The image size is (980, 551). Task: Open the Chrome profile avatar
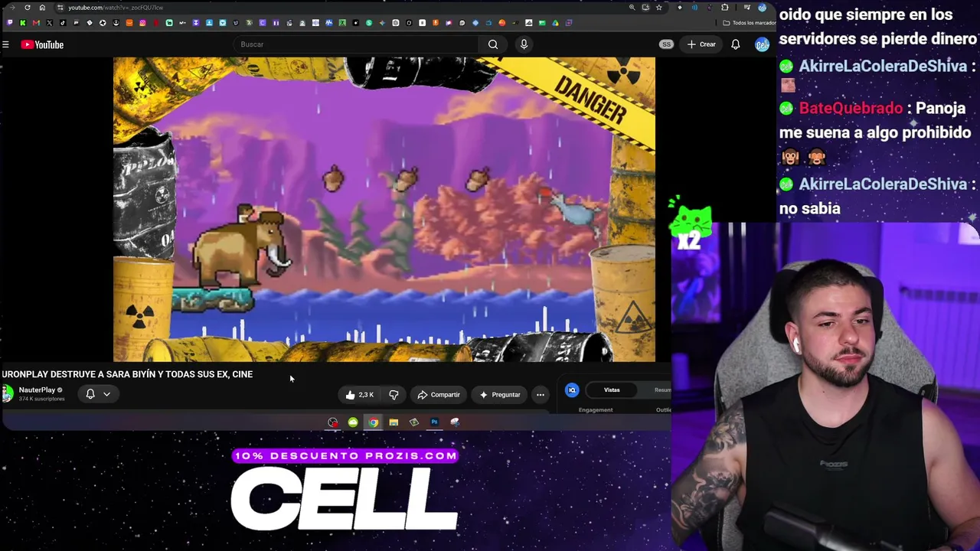pyautogui.click(x=762, y=8)
